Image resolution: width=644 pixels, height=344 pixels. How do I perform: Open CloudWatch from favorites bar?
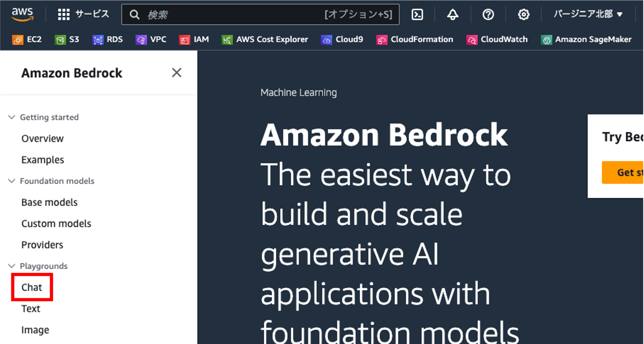[x=497, y=39]
